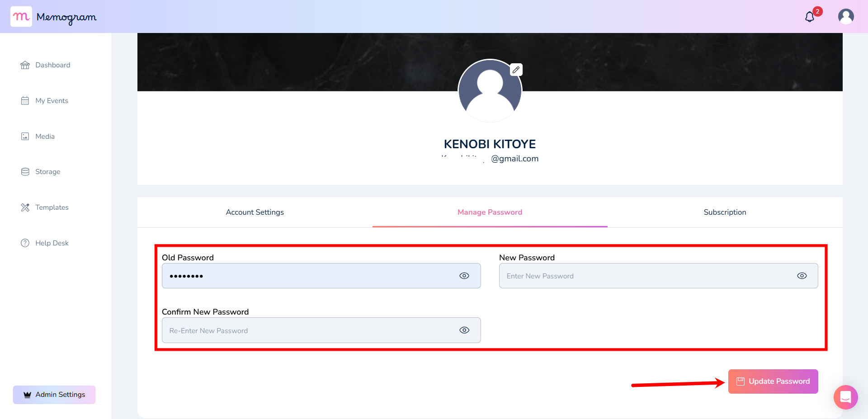The width and height of the screenshot is (868, 419).
Task: Open My Events in sidebar
Action: (52, 101)
